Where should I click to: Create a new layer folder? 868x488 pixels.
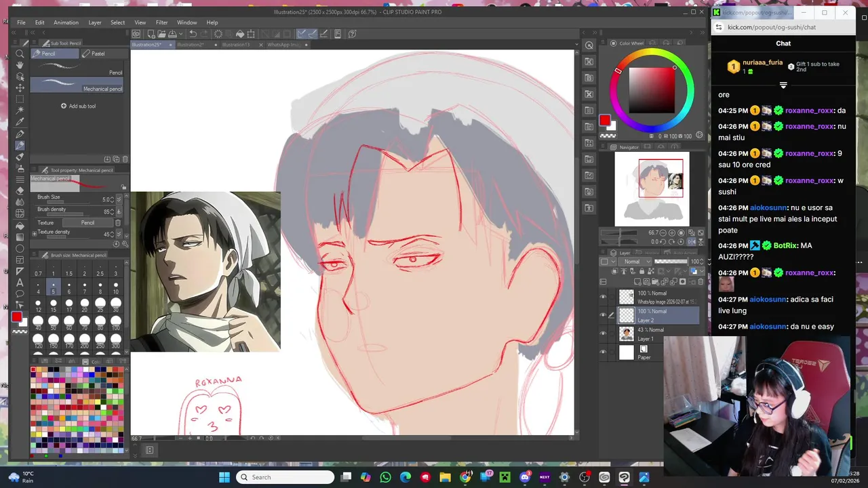655,282
